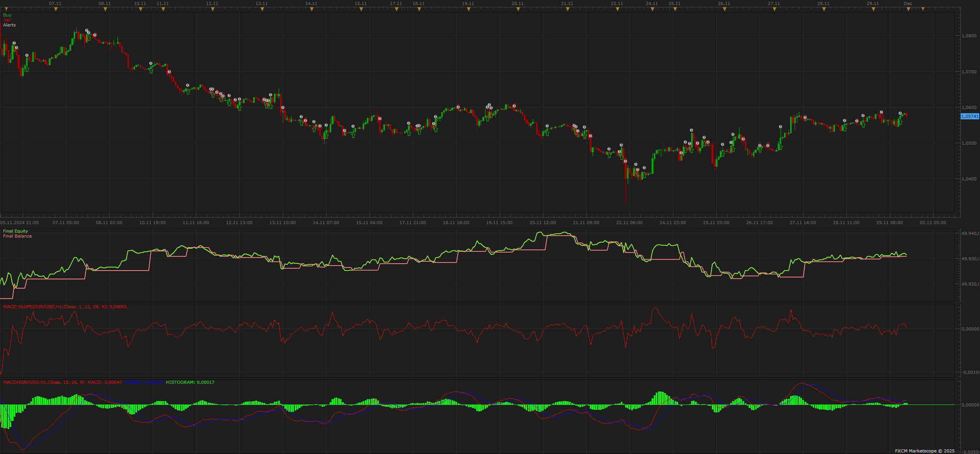Click the 19.11 15:00 time axis label
The image size is (980, 454).
pyautogui.click(x=500, y=223)
